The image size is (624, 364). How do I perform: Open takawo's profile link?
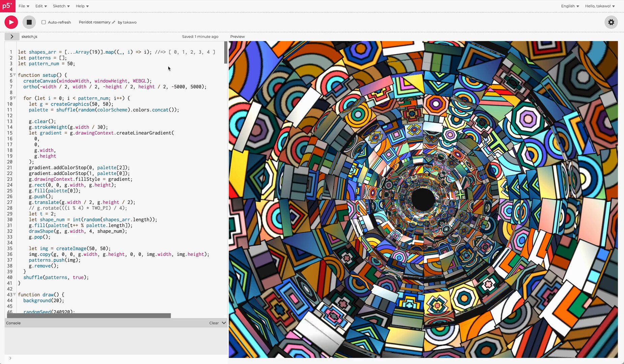[x=130, y=22]
